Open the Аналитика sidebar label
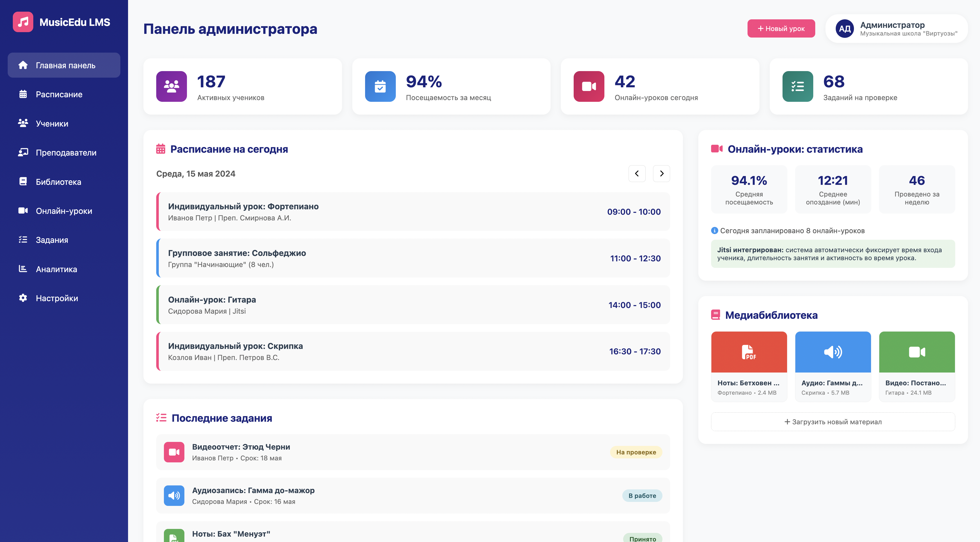This screenshot has height=542, width=980. pyautogui.click(x=56, y=269)
